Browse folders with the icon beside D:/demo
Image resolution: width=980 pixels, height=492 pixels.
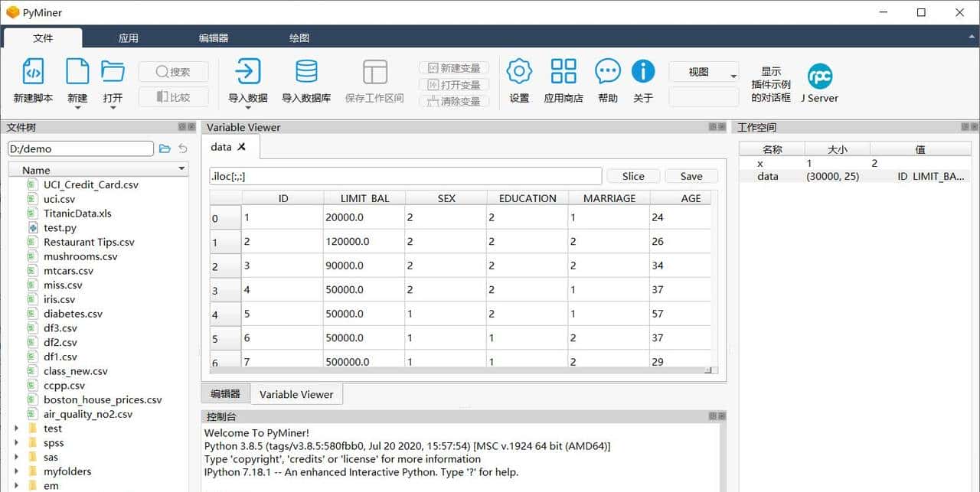[x=165, y=148]
